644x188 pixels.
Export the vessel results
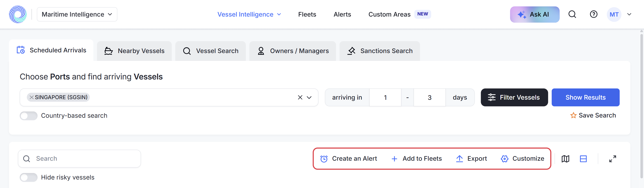[471, 158]
